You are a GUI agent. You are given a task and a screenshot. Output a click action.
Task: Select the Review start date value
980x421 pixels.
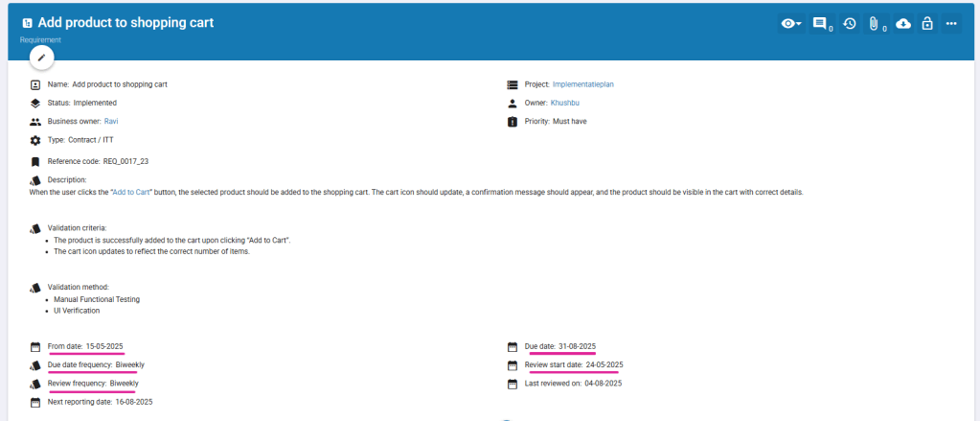click(604, 364)
